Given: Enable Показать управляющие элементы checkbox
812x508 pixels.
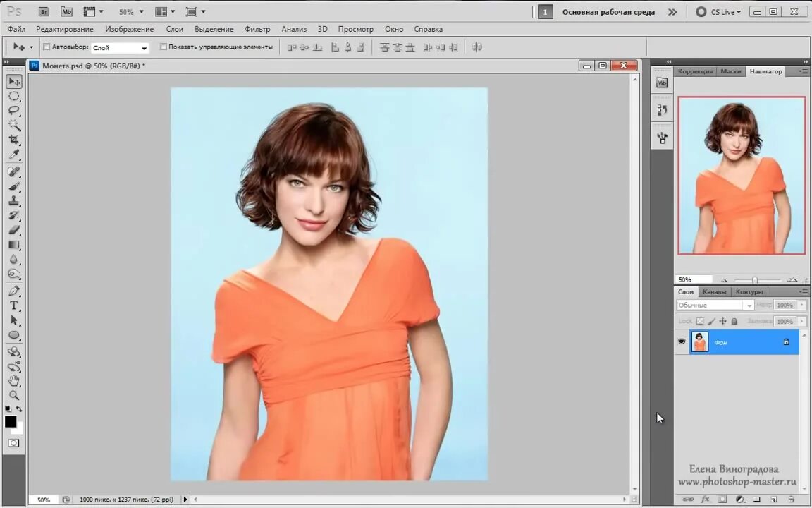Looking at the screenshot, I should click(x=163, y=47).
